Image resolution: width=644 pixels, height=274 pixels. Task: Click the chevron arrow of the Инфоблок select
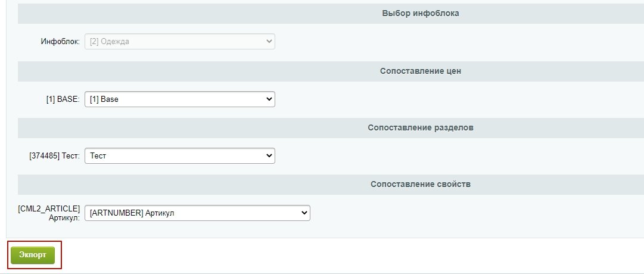click(x=269, y=42)
